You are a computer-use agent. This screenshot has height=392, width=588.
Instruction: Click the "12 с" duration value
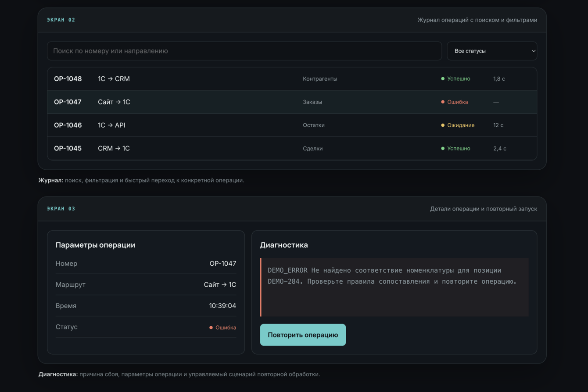click(498, 125)
